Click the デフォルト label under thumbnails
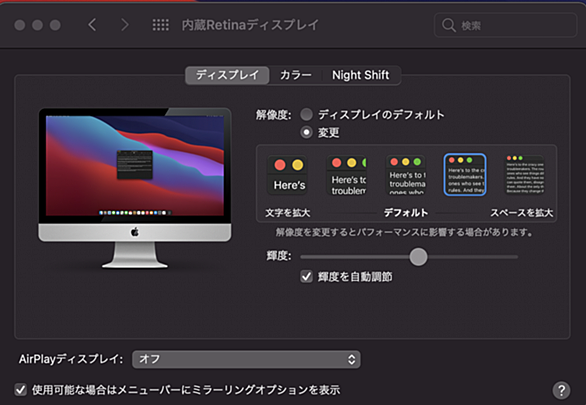 click(x=406, y=213)
